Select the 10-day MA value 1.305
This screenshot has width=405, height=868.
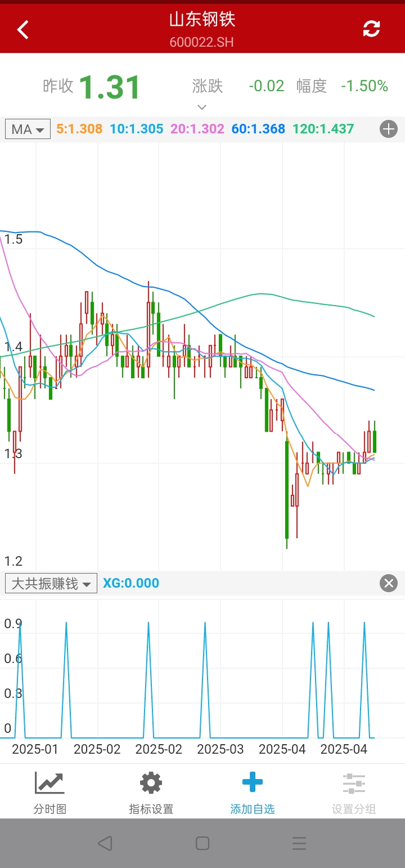pyautogui.click(x=137, y=129)
